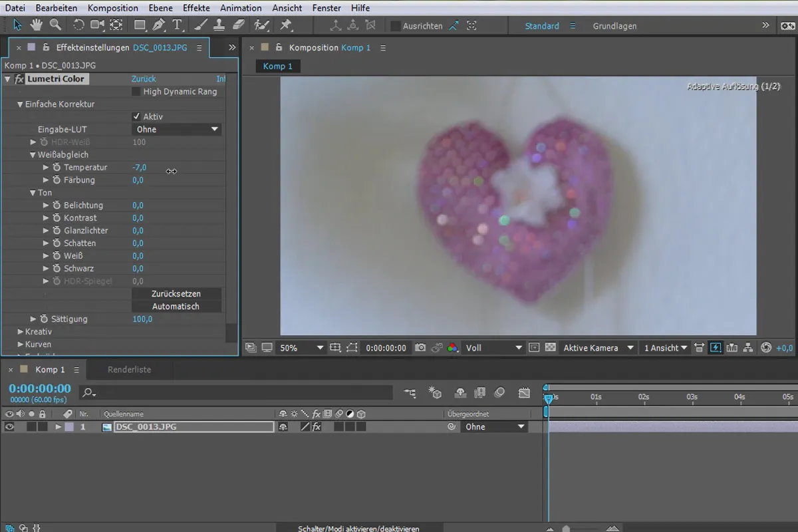This screenshot has height=532, width=798.
Task: Select the Rotation tool
Action: click(x=78, y=25)
